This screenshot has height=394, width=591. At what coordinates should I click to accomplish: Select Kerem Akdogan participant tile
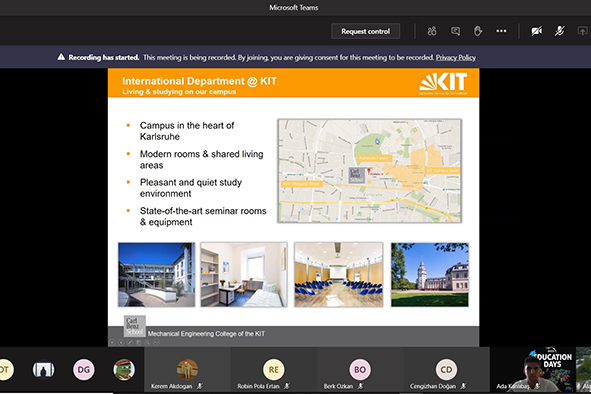click(187, 370)
